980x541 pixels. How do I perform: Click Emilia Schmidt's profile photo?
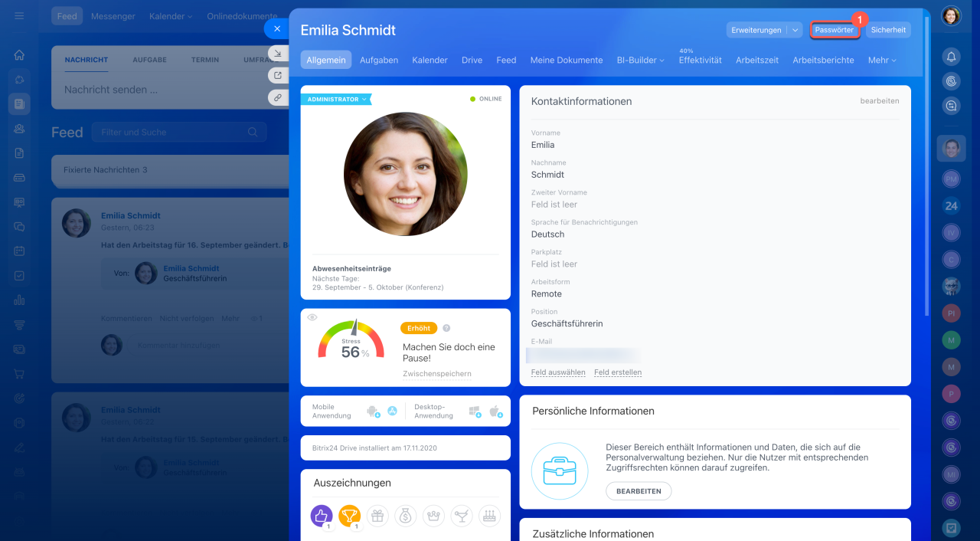click(x=405, y=174)
